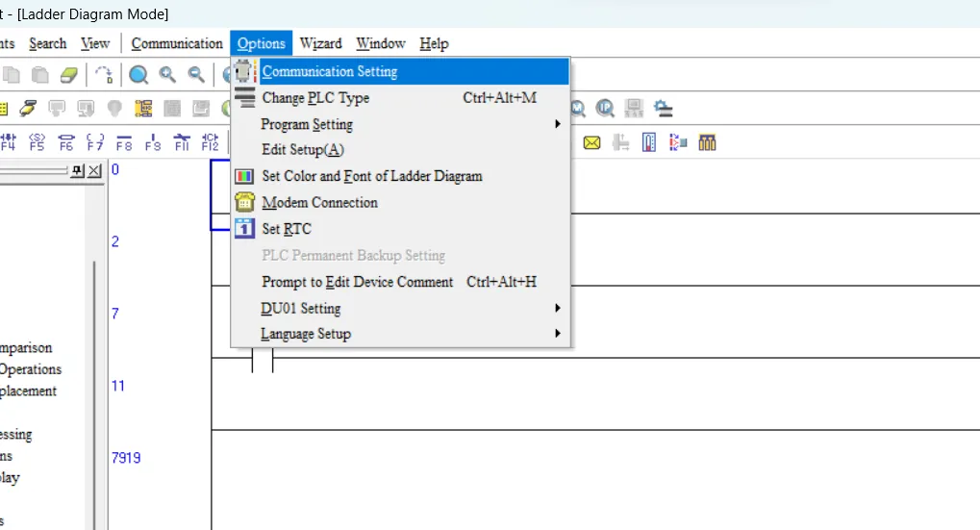980x530 pixels.
Task: Select the green eraser tool
Action: [68, 75]
